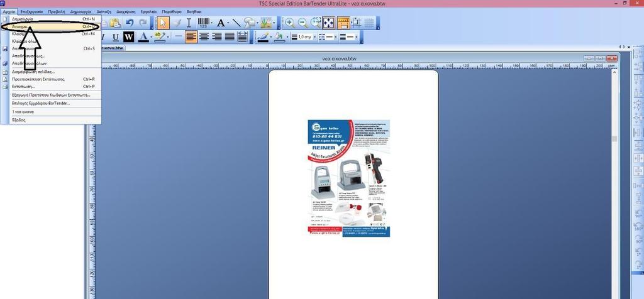Open the picture tool dropdown arrow
Screen dimensions: 644x299
click(275, 23)
